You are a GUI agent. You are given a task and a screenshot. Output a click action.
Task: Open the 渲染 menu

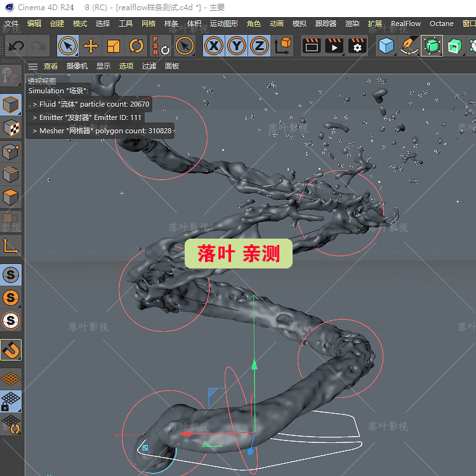point(352,23)
